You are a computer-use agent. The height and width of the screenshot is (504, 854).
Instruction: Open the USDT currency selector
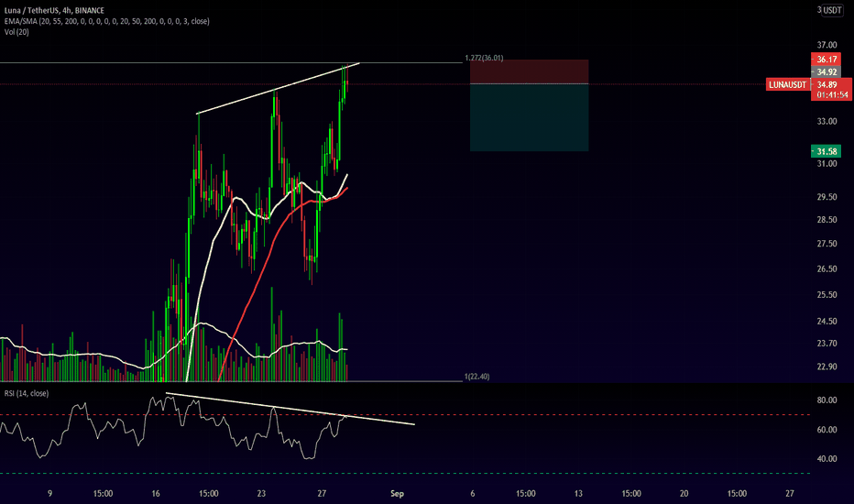(832, 10)
